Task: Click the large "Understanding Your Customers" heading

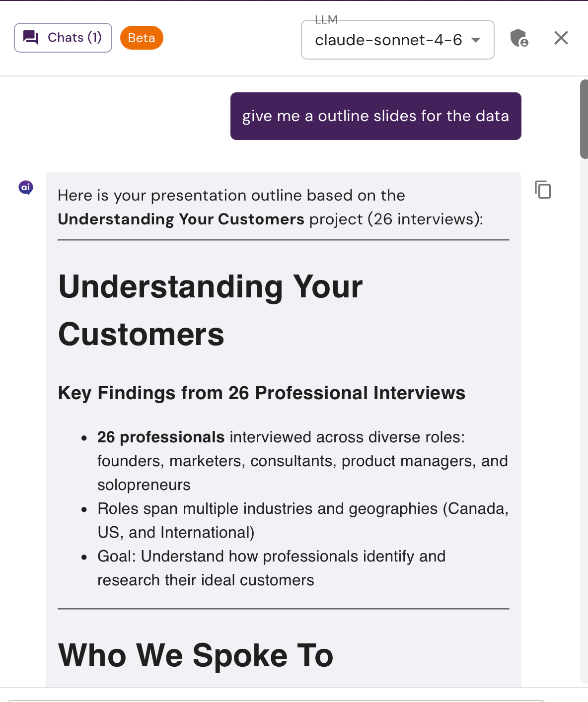Action: 211,310
